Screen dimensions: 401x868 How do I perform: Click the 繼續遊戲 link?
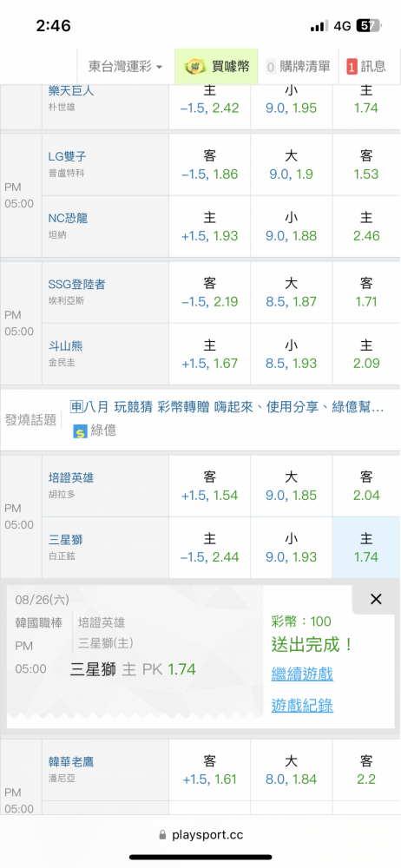[x=302, y=674]
